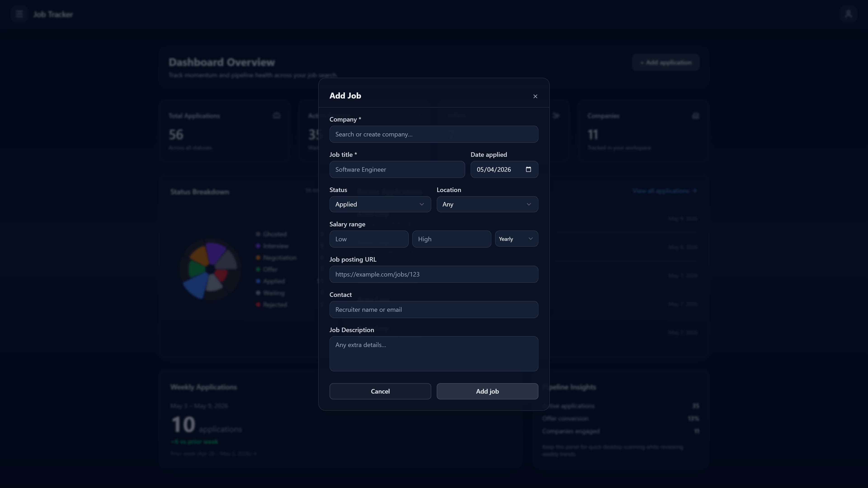
Task: Click the Pipeline Insights heading
Action: [x=569, y=387]
